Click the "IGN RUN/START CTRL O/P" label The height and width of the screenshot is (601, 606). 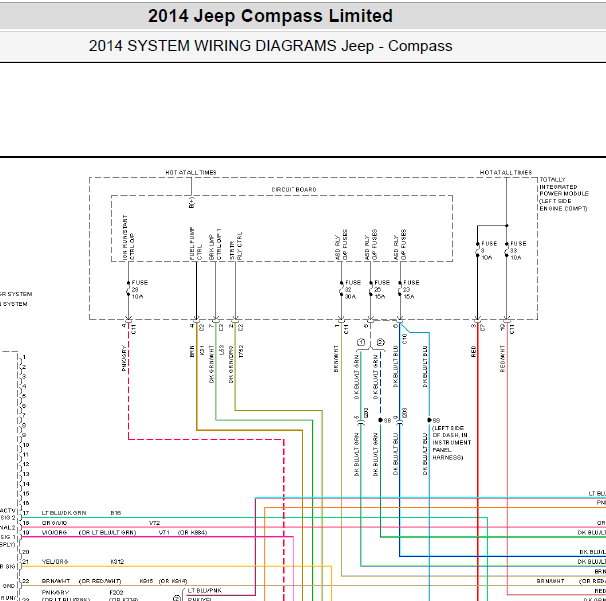click(128, 237)
